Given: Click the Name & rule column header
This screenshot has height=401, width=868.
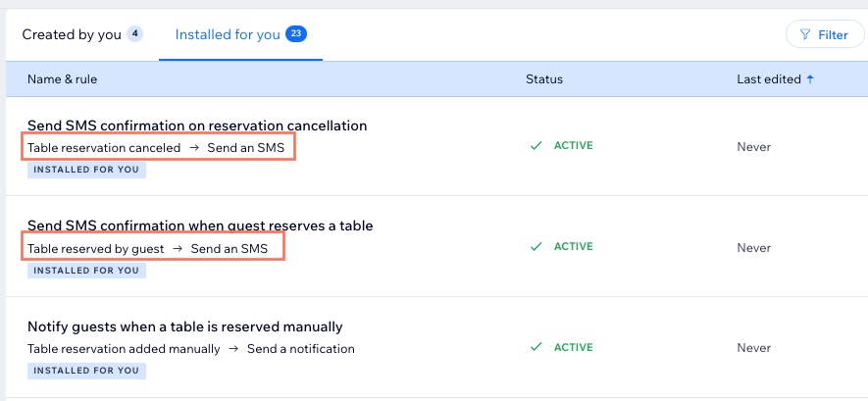Looking at the screenshot, I should click(x=62, y=79).
